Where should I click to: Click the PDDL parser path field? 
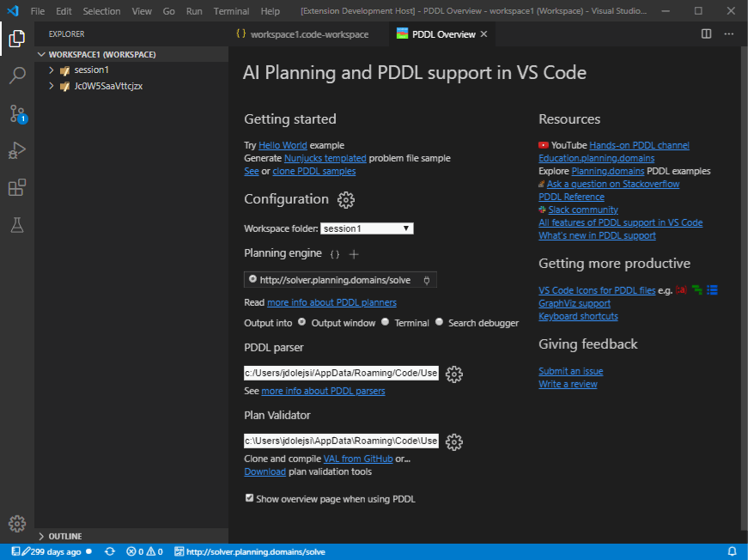pos(341,373)
